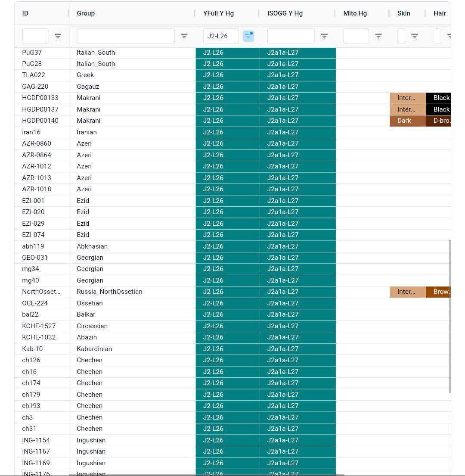The width and height of the screenshot is (465, 476).
Task: Select the TLA022 ID cell
Action: 42,75
